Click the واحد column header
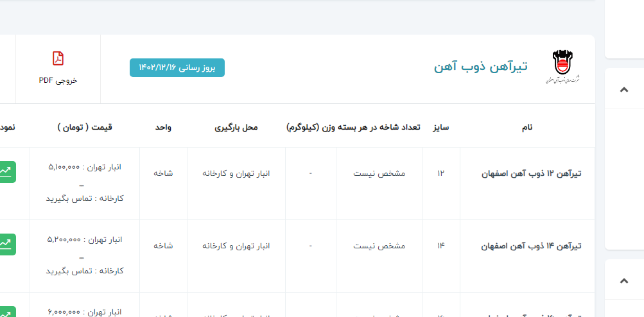Viewport: 644px width, 317px height. (x=163, y=127)
